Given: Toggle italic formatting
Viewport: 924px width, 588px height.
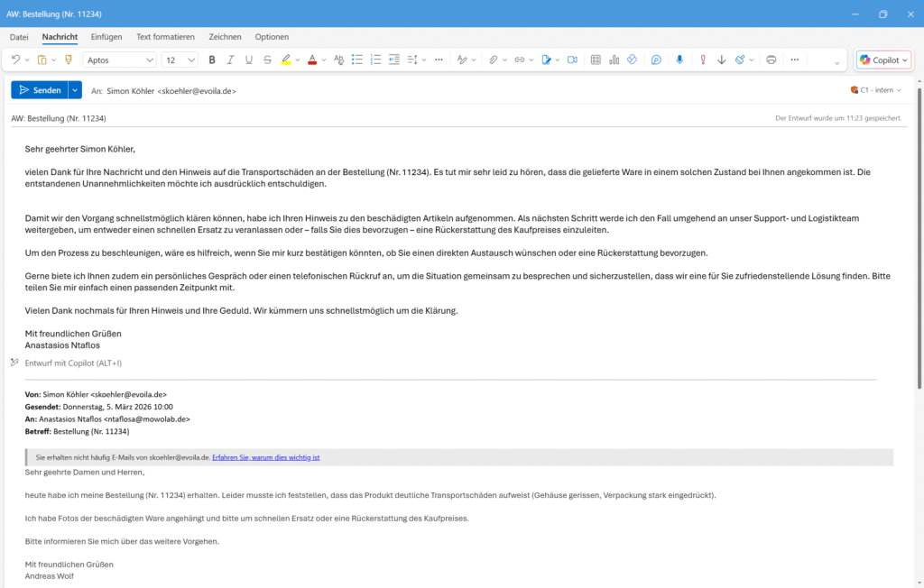Looking at the screenshot, I should click(230, 60).
